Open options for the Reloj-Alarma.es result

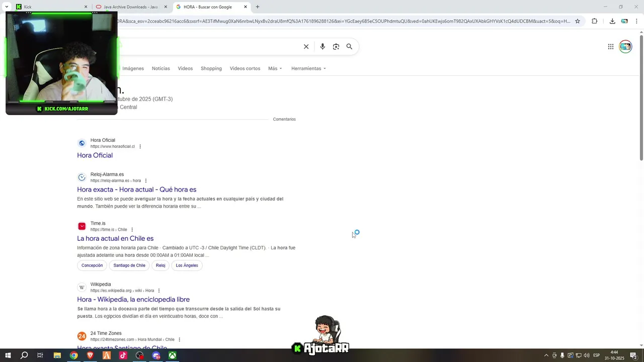pos(146,180)
